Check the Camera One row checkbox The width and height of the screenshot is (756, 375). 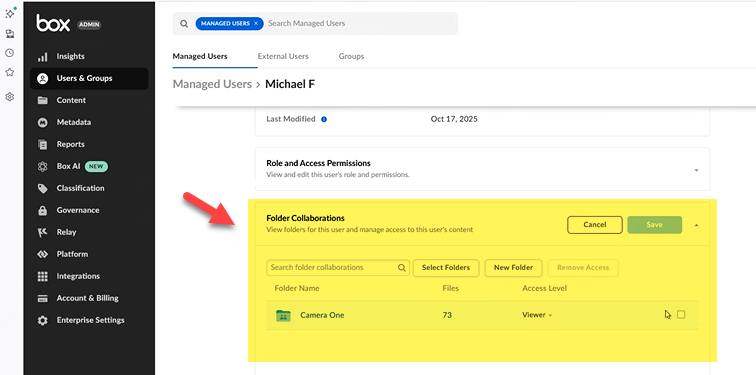coord(681,315)
